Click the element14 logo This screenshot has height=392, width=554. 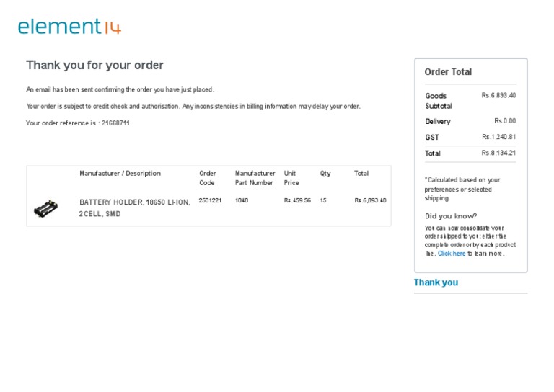69,27
